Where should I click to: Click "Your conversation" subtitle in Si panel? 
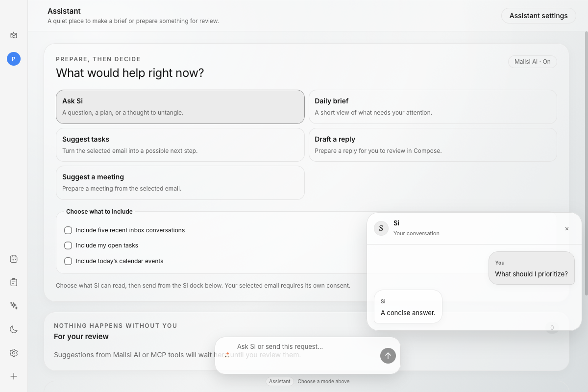416,233
